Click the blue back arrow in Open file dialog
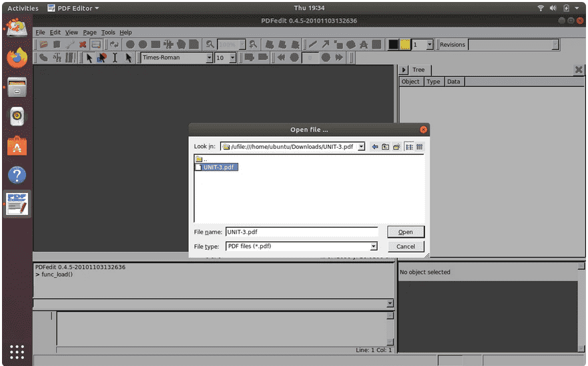 [374, 147]
